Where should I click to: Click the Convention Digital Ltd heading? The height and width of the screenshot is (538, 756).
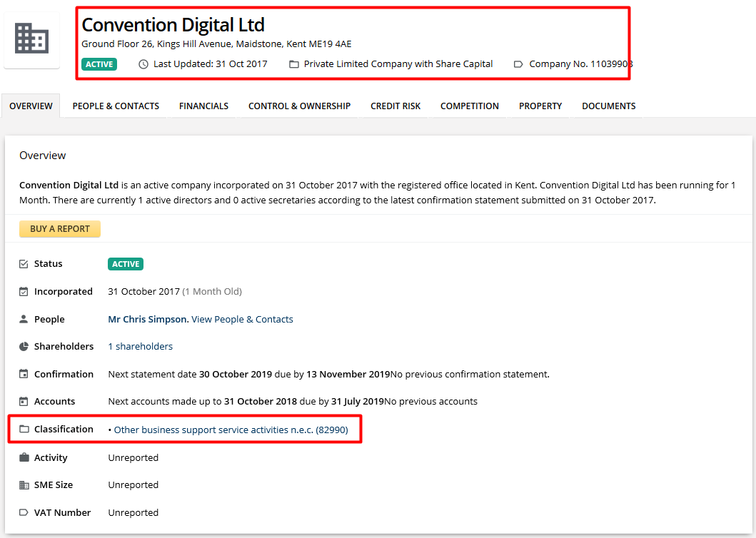173,24
